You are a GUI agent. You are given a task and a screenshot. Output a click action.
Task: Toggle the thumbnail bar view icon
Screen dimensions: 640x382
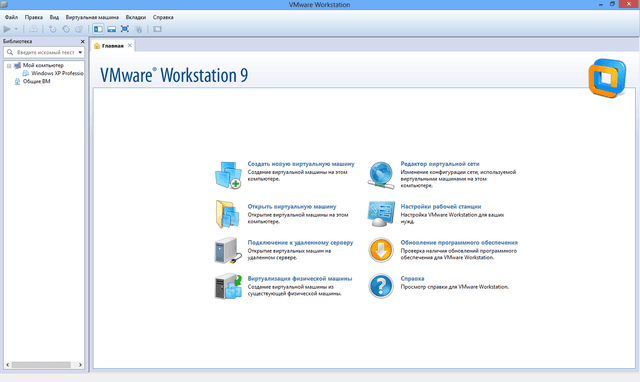click(x=111, y=29)
